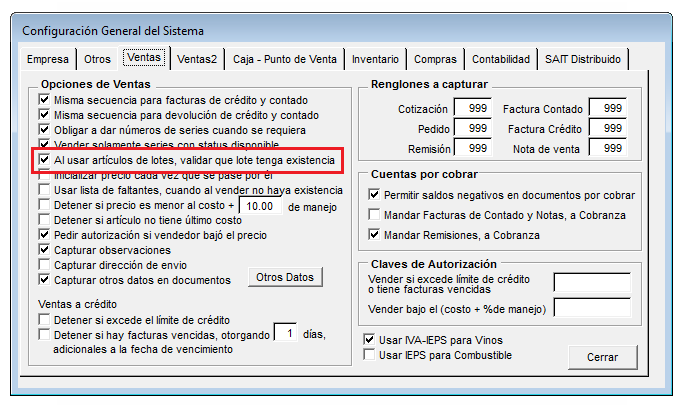Enable Capturar dirección de envio

(x=44, y=265)
